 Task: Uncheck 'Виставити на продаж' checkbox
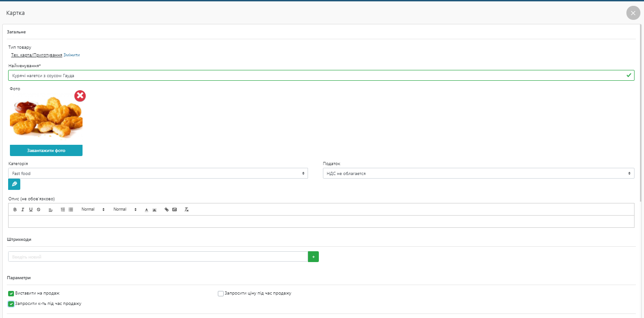(11, 294)
